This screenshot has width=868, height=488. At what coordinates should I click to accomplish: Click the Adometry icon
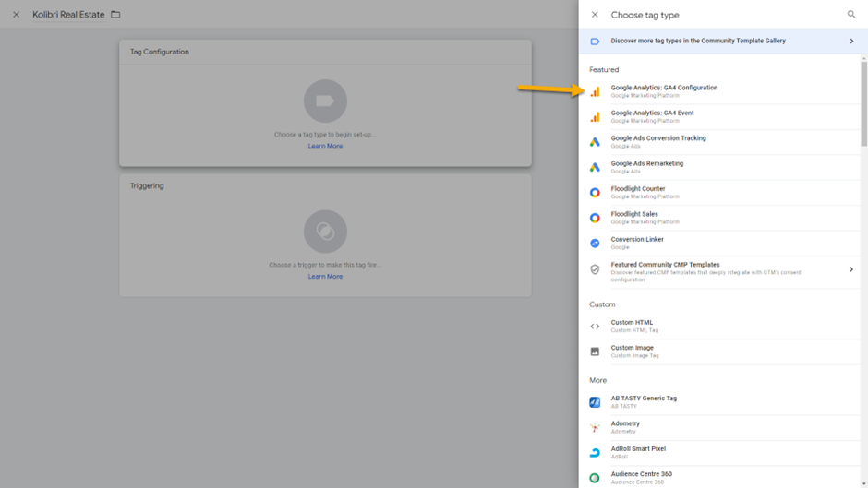coord(595,428)
